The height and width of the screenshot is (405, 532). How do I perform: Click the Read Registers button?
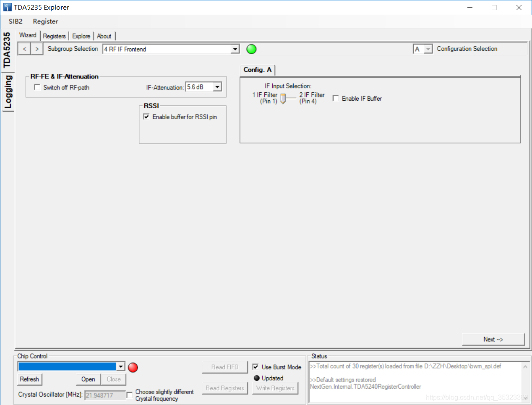pyautogui.click(x=225, y=388)
